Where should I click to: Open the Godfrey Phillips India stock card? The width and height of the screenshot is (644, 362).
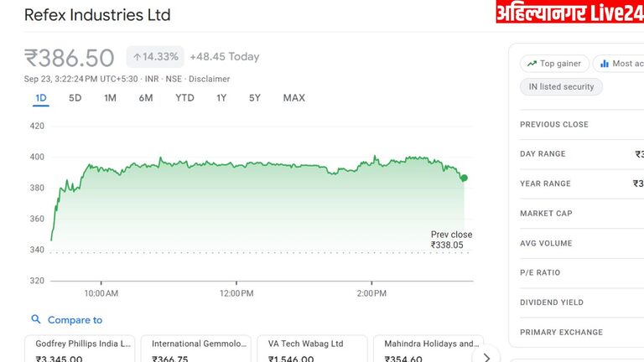click(80, 349)
